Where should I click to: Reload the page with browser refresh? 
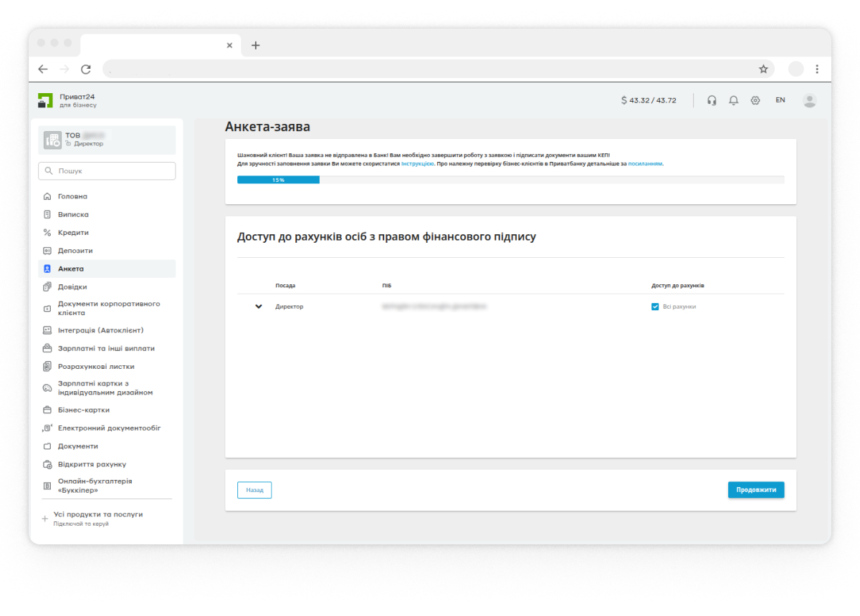tap(86, 69)
